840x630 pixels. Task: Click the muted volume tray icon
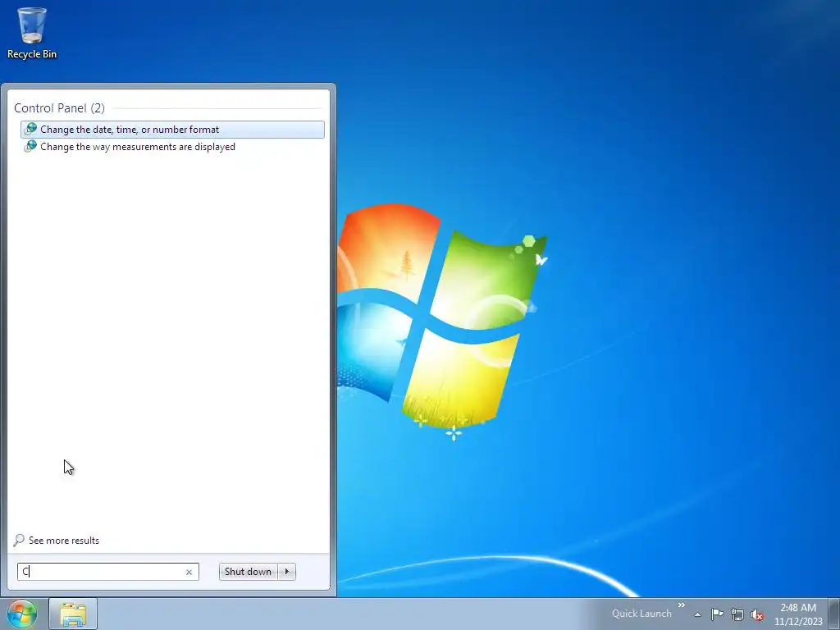point(757,614)
